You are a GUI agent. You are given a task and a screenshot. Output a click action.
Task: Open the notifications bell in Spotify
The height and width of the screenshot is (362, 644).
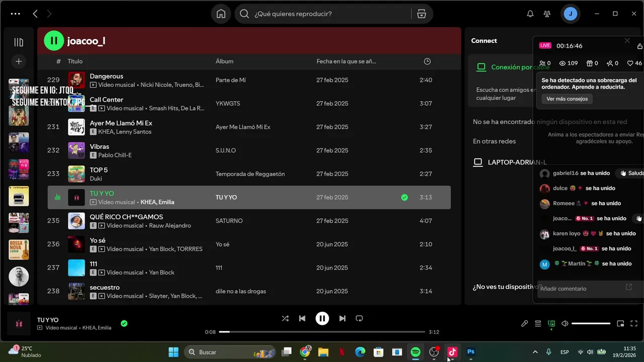pos(530,14)
